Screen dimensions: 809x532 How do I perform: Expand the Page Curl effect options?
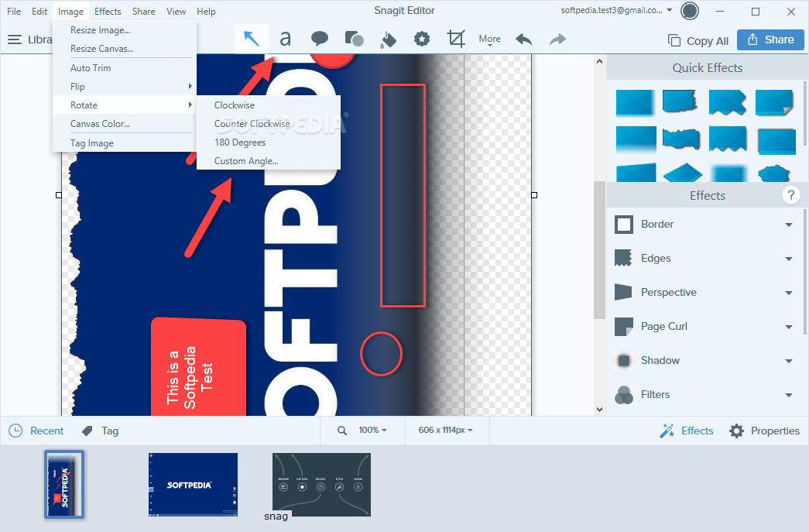pos(788,327)
